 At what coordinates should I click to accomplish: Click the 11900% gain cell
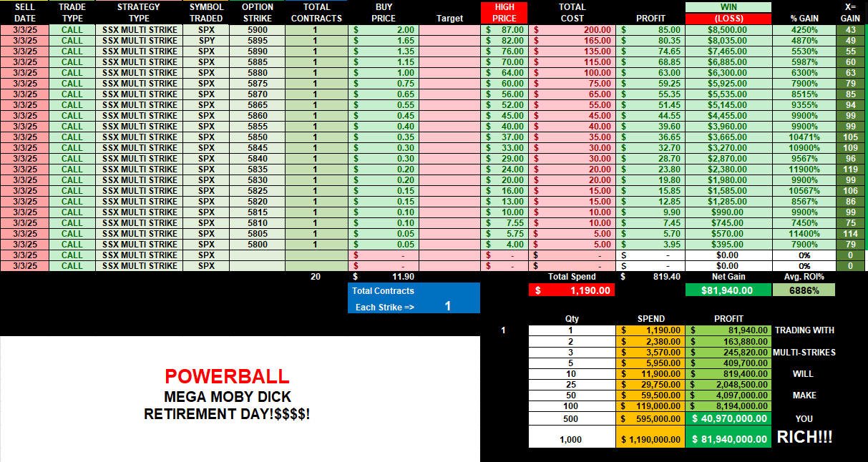[x=804, y=169]
